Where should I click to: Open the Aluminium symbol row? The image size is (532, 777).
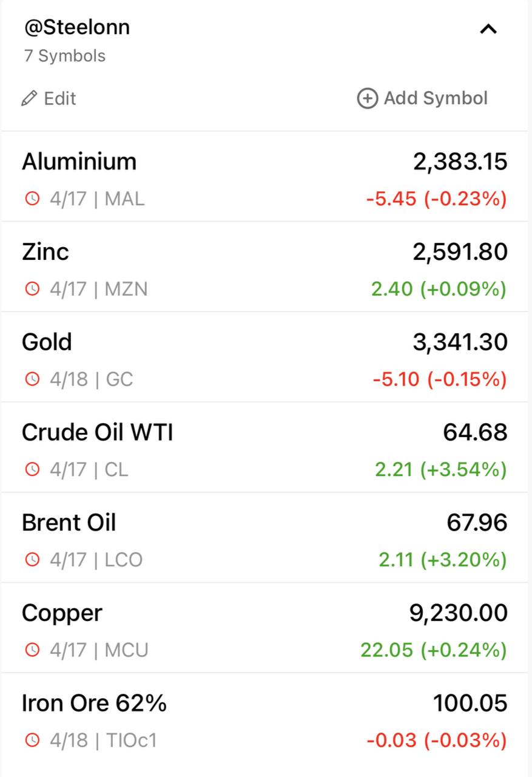click(x=79, y=162)
